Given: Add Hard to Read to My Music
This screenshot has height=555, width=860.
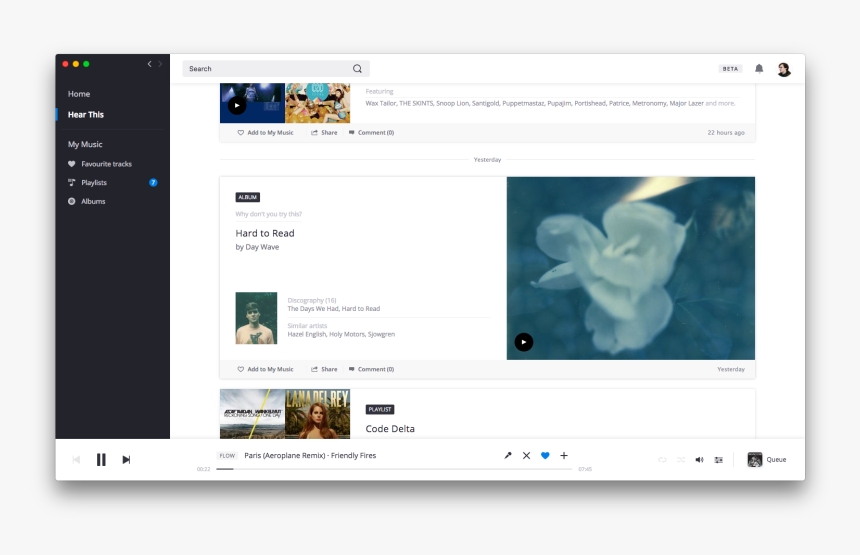Looking at the screenshot, I should point(265,369).
